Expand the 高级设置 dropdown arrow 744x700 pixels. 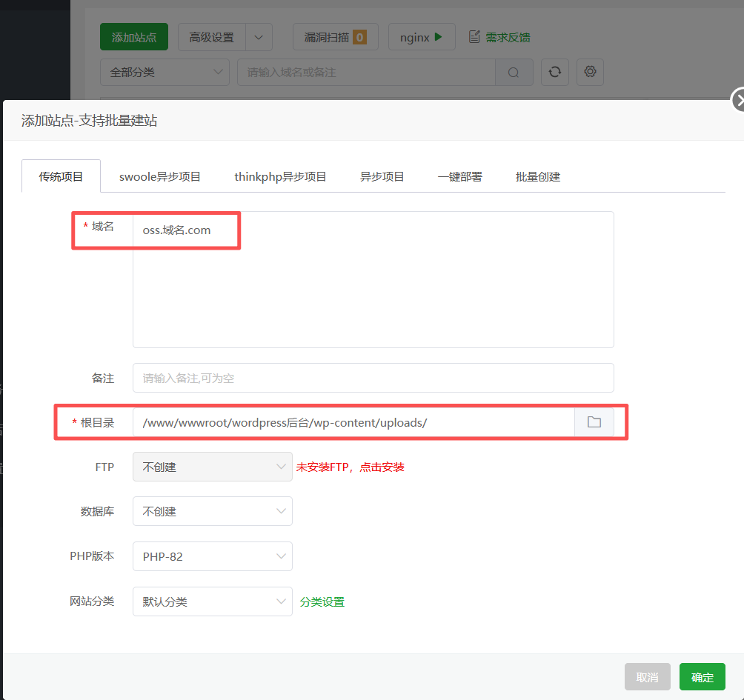pos(258,37)
